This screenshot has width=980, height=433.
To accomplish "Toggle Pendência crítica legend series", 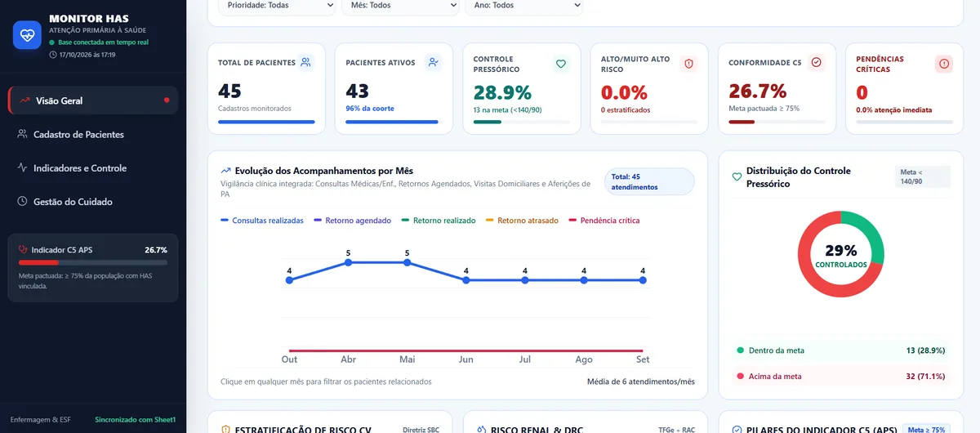I will [604, 221].
